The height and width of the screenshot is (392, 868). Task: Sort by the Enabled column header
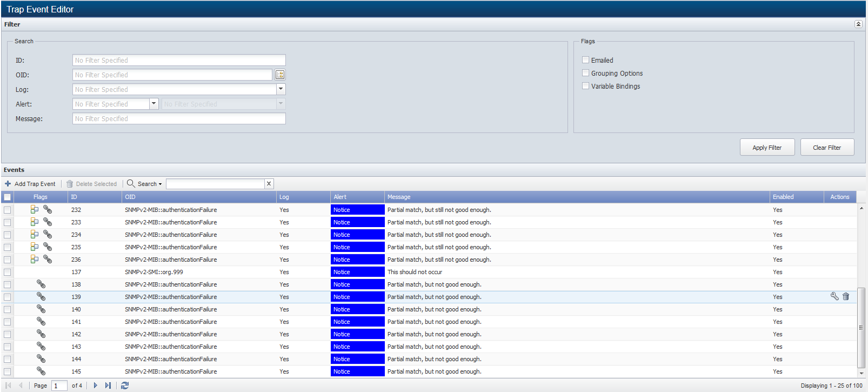(796, 197)
